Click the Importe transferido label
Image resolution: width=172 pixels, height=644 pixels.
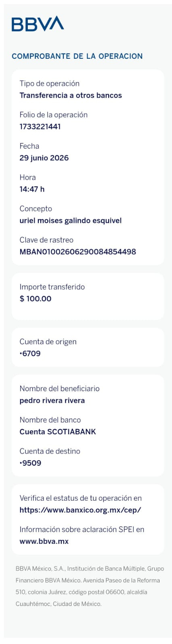[52, 287]
